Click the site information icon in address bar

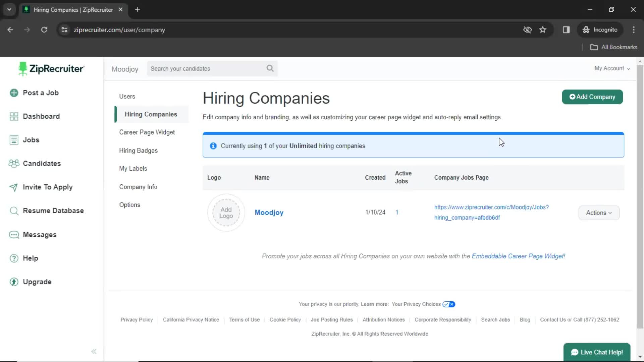point(64,30)
